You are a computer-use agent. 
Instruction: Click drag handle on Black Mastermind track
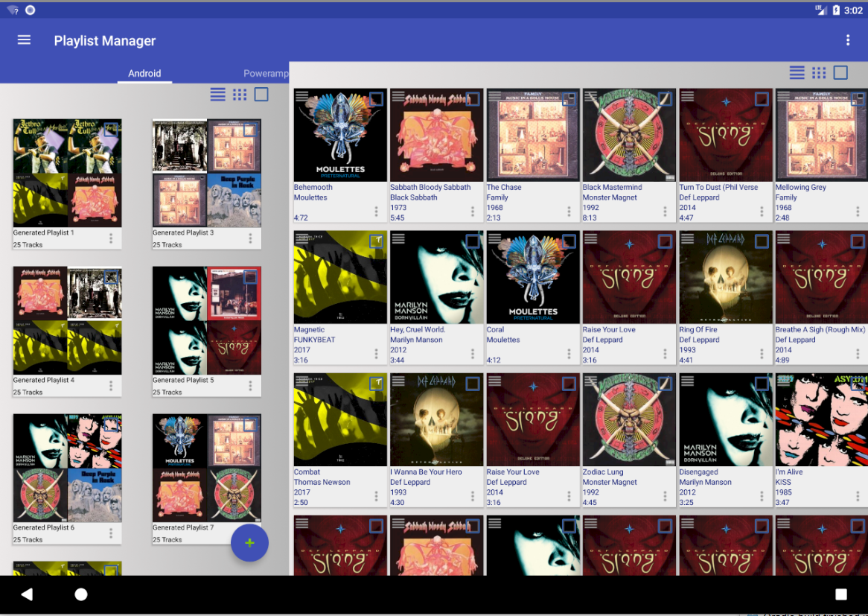pos(590,96)
